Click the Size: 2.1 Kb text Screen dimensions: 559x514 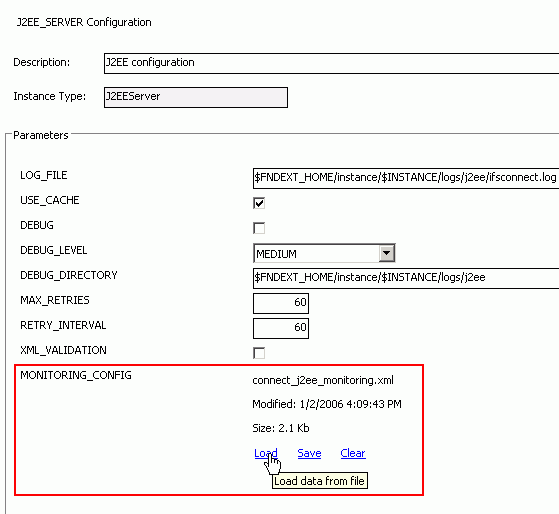(281, 428)
